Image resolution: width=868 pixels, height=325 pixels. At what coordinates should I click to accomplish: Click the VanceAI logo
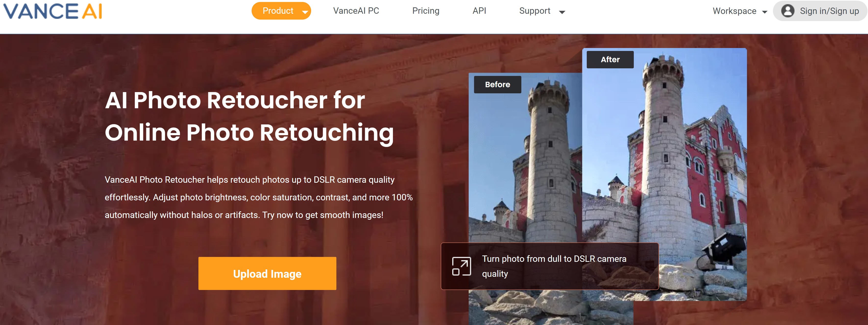point(53,11)
